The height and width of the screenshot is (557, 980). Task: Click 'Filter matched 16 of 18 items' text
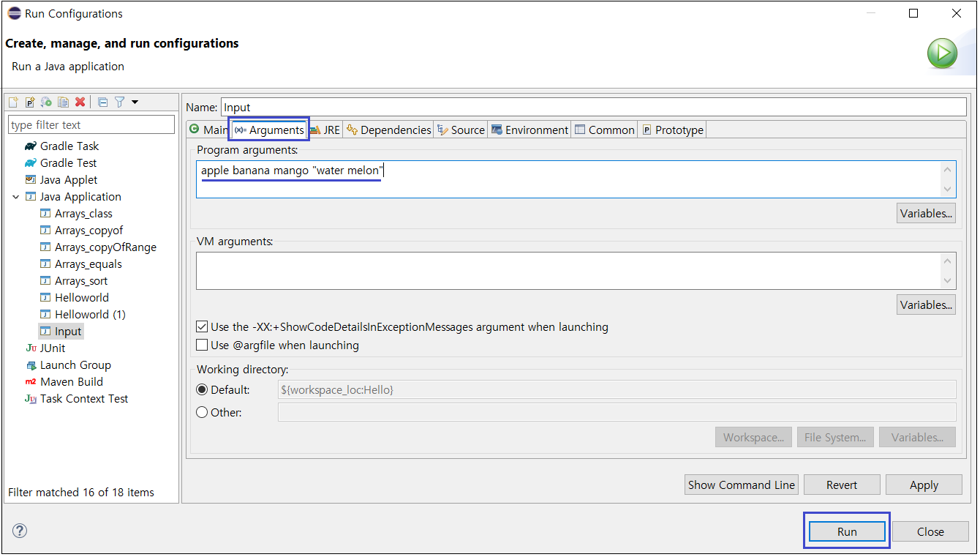[x=81, y=493]
